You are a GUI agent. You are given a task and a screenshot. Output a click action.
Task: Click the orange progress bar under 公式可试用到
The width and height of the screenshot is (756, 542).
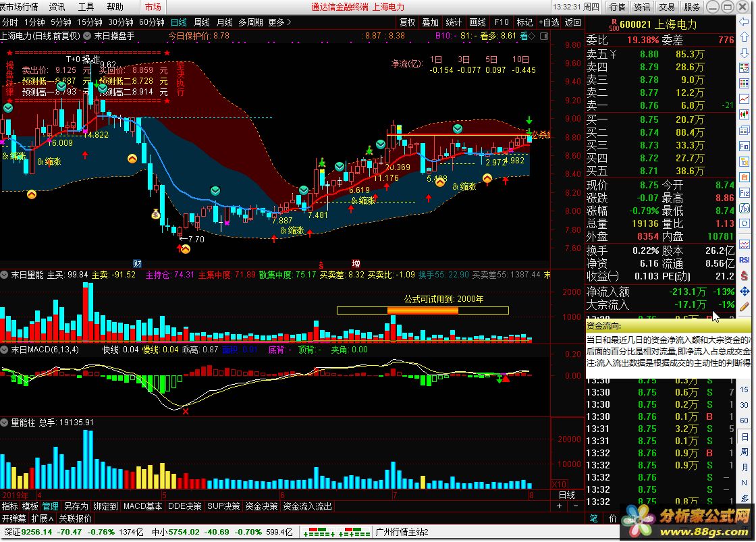(423, 310)
